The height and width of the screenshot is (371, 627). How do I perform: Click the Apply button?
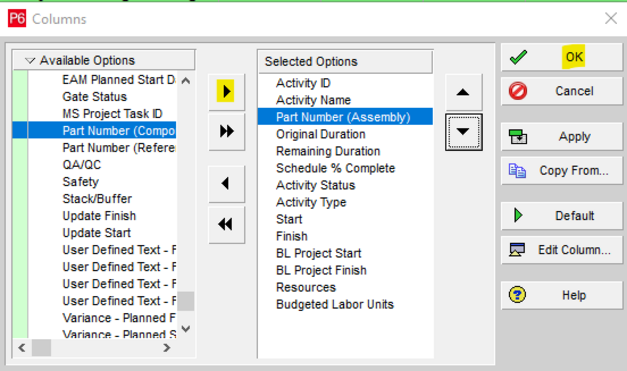coord(562,137)
